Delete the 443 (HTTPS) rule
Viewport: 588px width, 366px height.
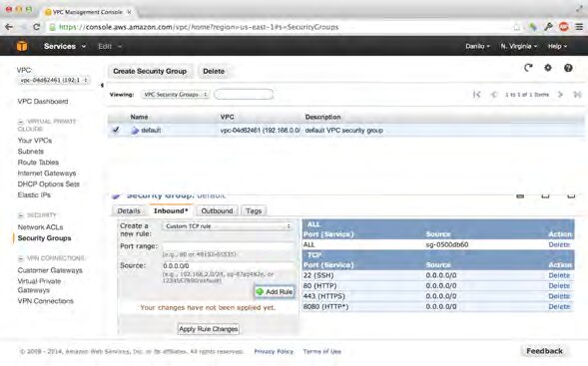[559, 296]
